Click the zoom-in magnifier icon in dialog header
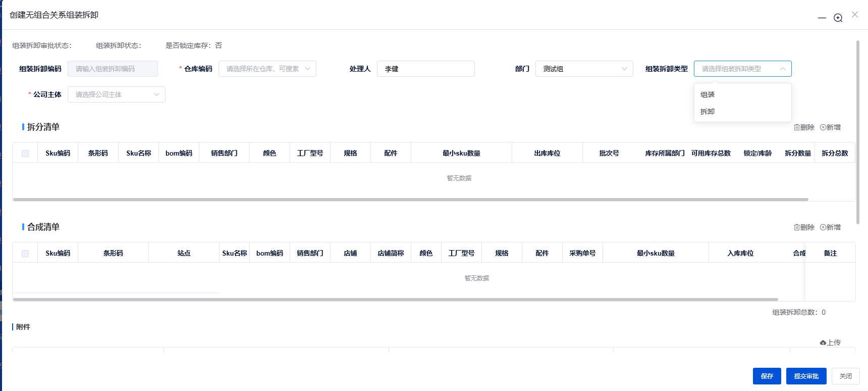Image resolution: width=868 pixels, height=391 pixels. point(838,18)
